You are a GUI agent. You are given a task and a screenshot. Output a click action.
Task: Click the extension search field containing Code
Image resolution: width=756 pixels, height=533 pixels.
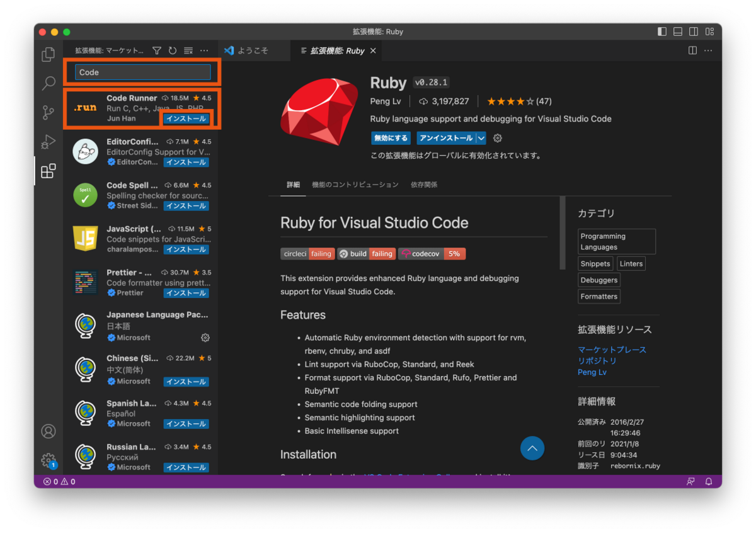coord(143,72)
